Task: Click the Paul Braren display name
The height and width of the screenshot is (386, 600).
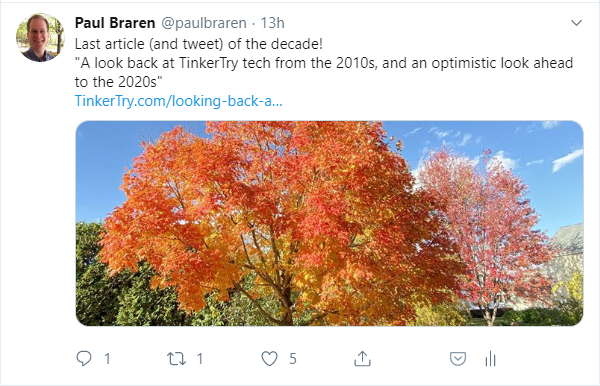Action: (115, 23)
